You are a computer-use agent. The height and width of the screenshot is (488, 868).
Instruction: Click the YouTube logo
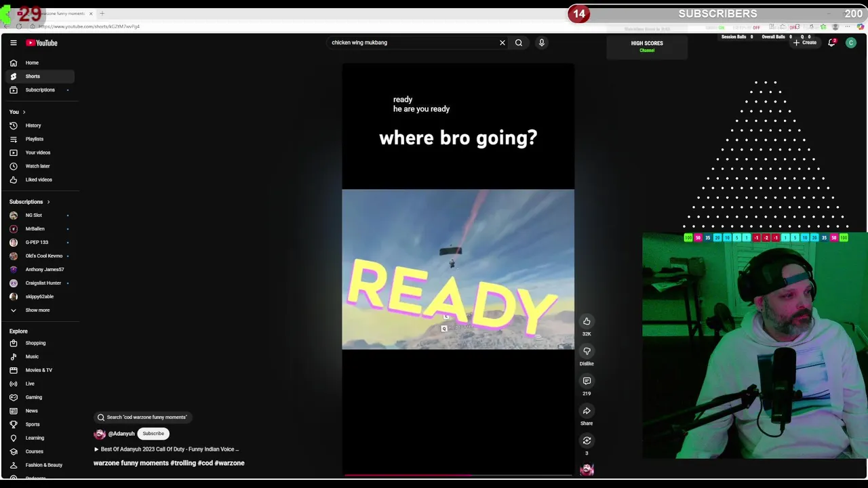tap(41, 43)
